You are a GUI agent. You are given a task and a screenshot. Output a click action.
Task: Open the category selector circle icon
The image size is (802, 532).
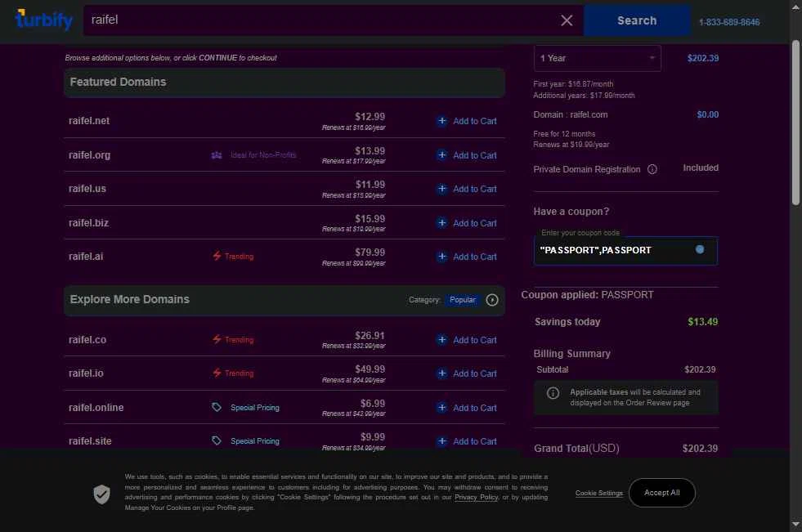(x=492, y=300)
